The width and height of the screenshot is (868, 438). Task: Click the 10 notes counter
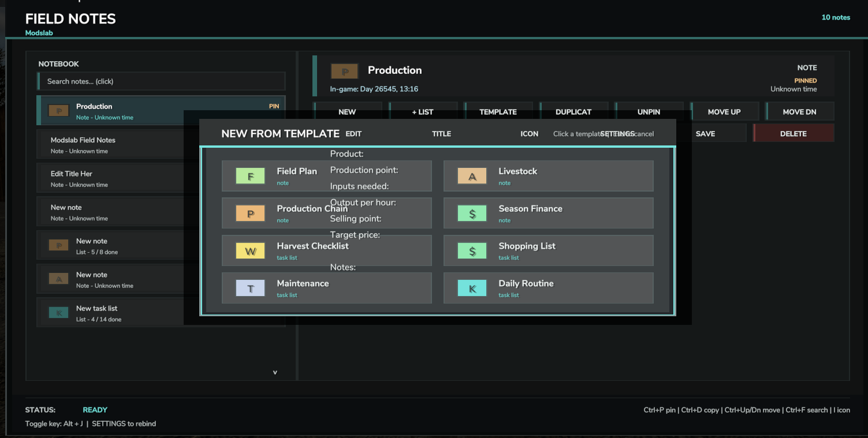[x=836, y=17]
